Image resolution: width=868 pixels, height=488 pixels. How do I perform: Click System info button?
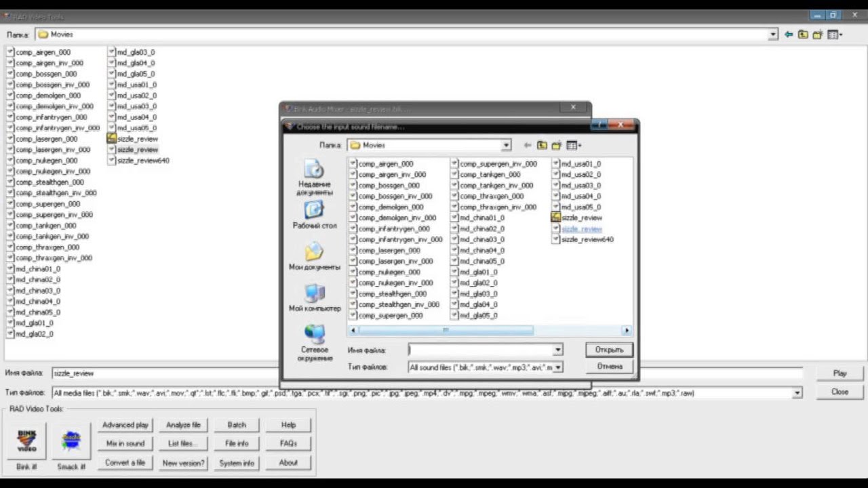[237, 463]
